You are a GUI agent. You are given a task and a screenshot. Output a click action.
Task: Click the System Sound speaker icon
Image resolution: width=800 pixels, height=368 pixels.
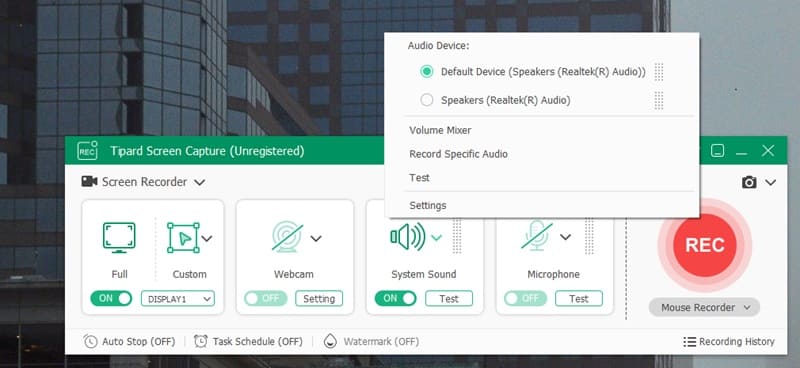[408, 236]
